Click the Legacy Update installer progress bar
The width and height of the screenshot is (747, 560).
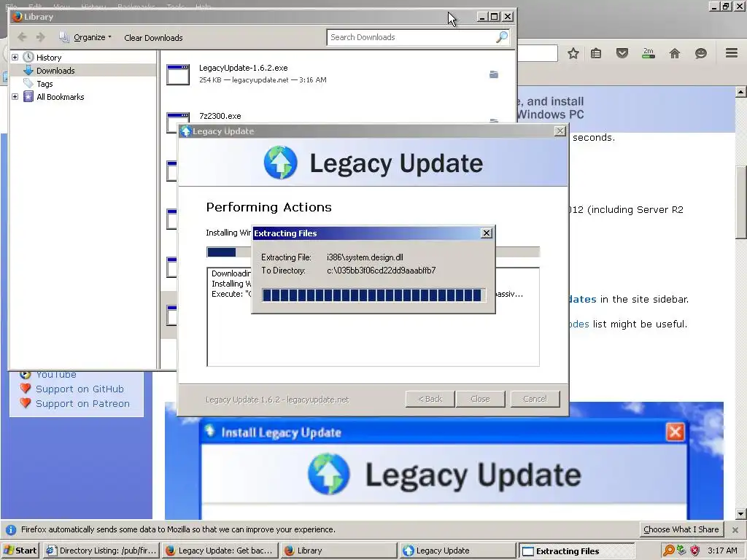373,252
